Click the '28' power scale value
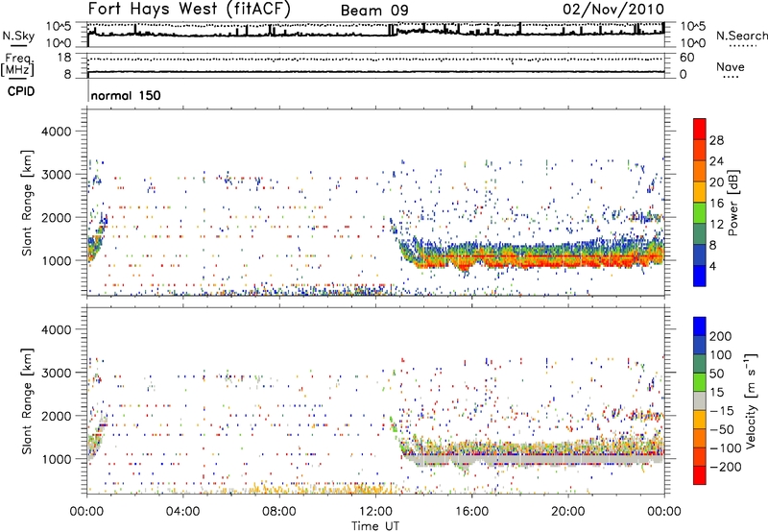 click(x=716, y=140)
